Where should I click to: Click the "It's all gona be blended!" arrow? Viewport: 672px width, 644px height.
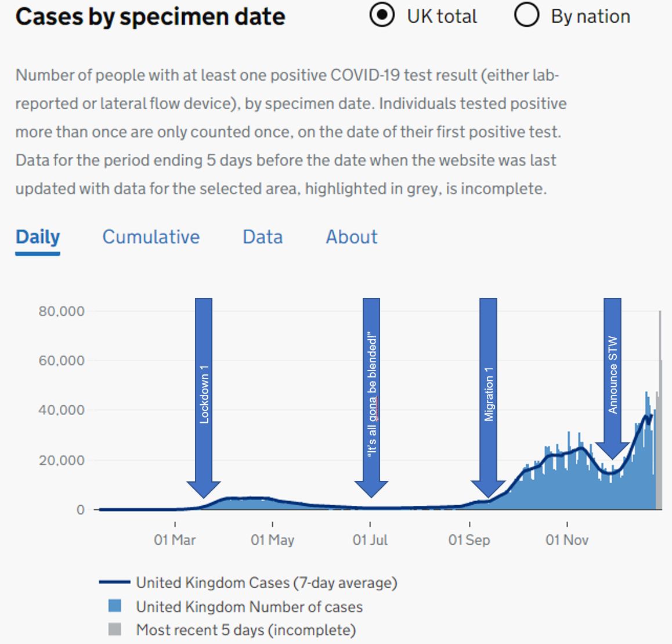tap(371, 395)
